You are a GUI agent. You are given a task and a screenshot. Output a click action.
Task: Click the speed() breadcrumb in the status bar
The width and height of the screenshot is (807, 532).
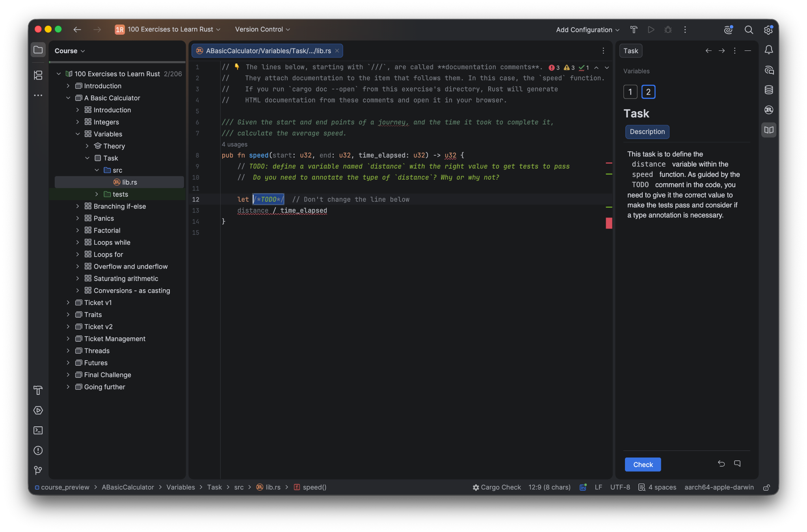311,487
